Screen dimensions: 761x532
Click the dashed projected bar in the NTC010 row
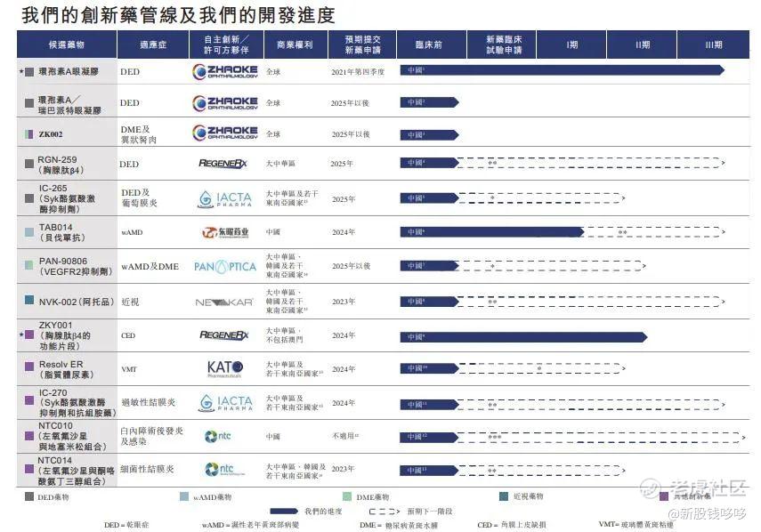(602, 437)
